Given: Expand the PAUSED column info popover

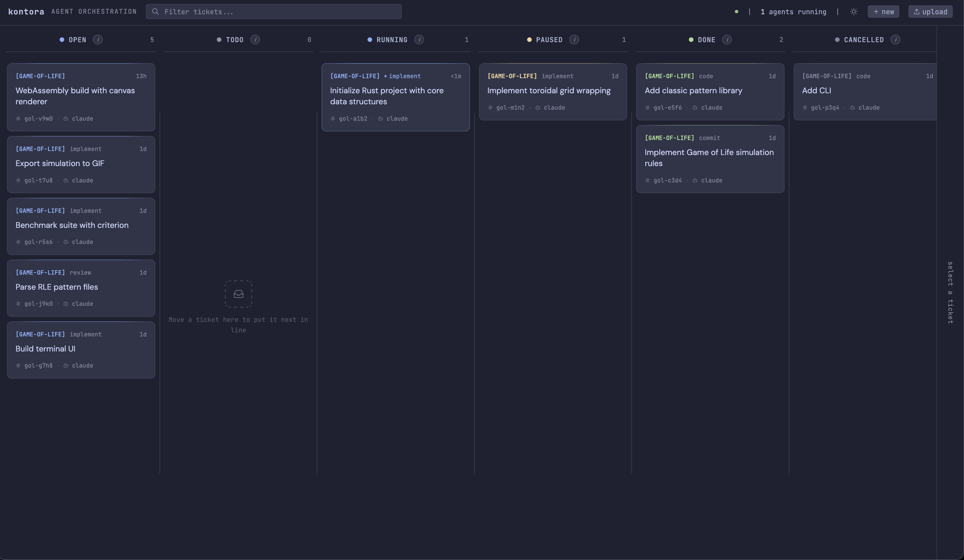Looking at the screenshot, I should pyautogui.click(x=574, y=40).
